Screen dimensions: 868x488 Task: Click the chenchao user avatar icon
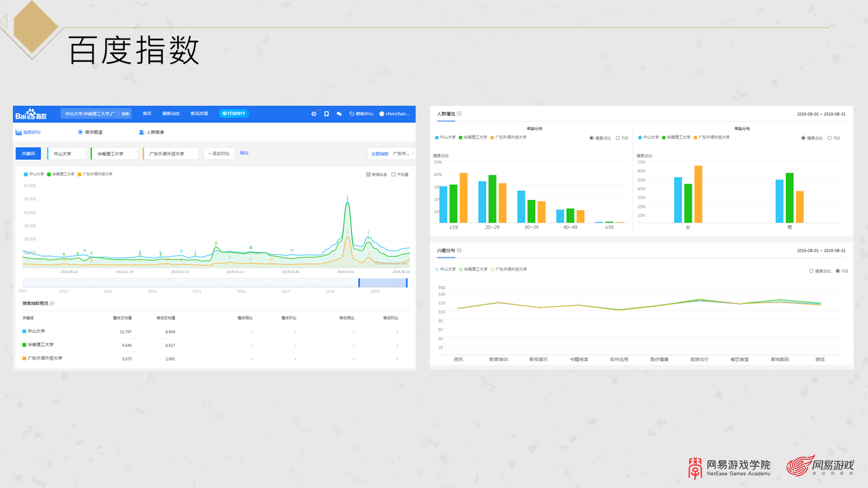[382, 114]
